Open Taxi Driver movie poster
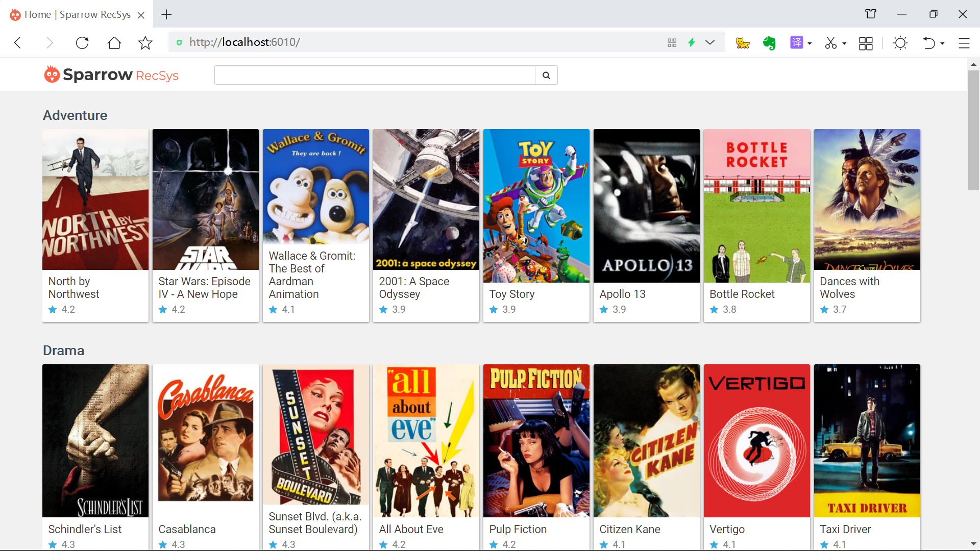Image resolution: width=980 pixels, height=551 pixels. click(867, 441)
